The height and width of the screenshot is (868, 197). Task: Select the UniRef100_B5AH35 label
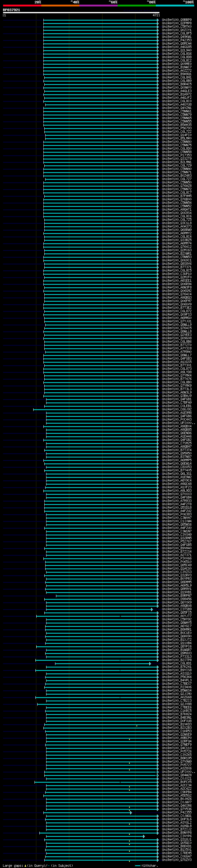(176, 125)
